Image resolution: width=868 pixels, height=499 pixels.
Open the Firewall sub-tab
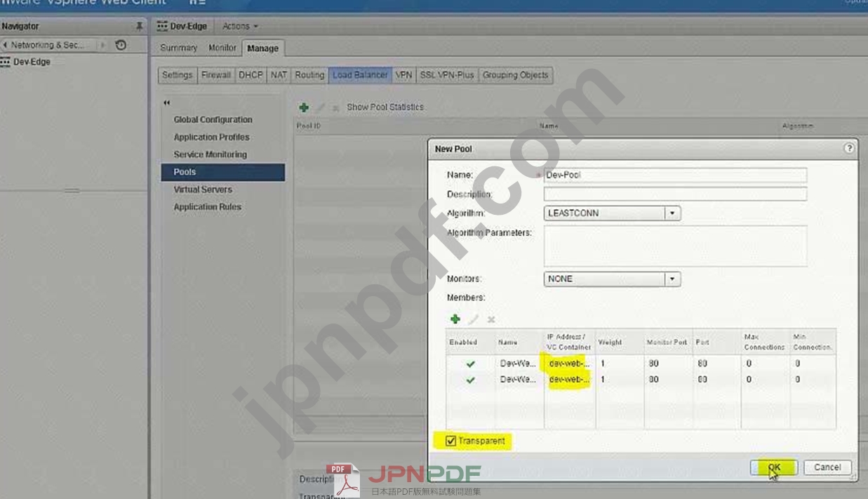click(216, 75)
